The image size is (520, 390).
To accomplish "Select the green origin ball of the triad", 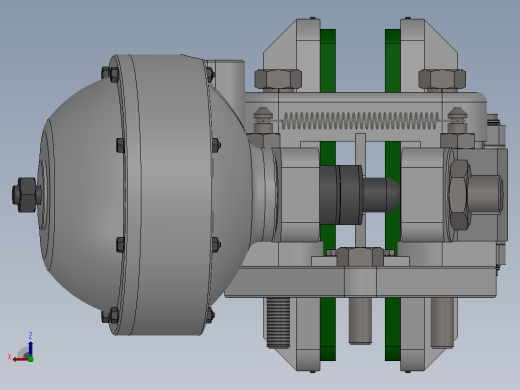I will [31, 359].
